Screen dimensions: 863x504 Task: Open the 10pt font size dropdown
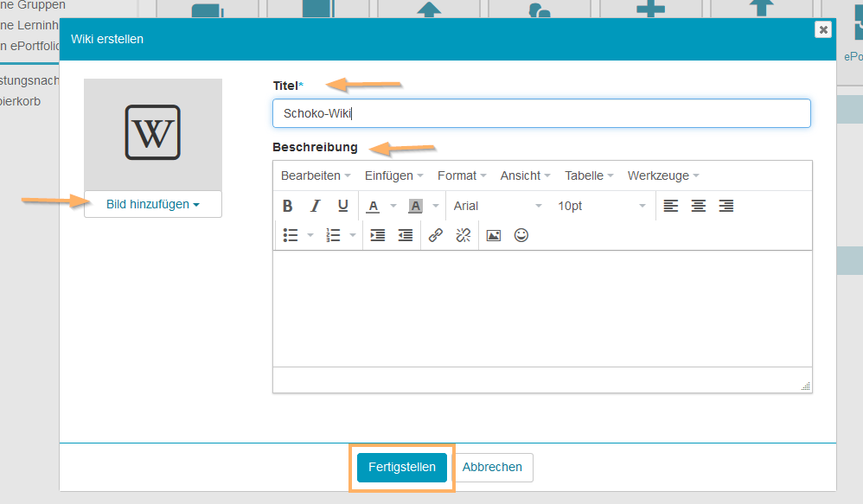tap(601, 206)
